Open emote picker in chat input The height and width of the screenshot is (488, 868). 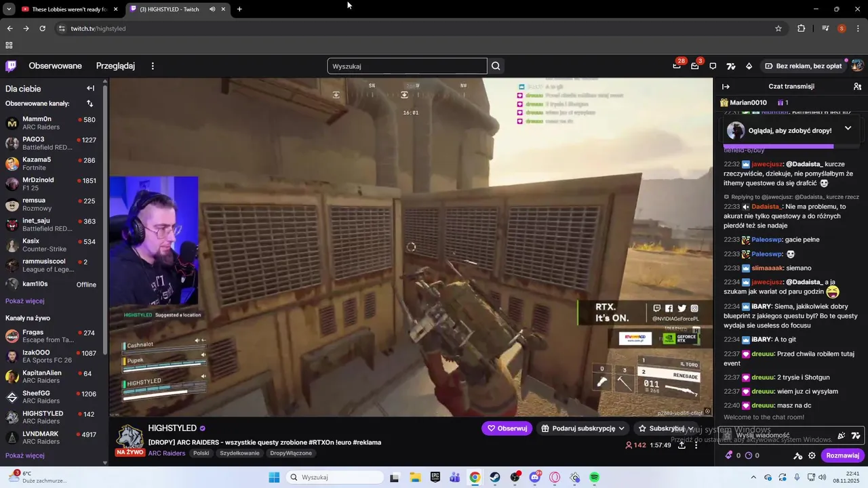pyautogui.click(x=842, y=435)
